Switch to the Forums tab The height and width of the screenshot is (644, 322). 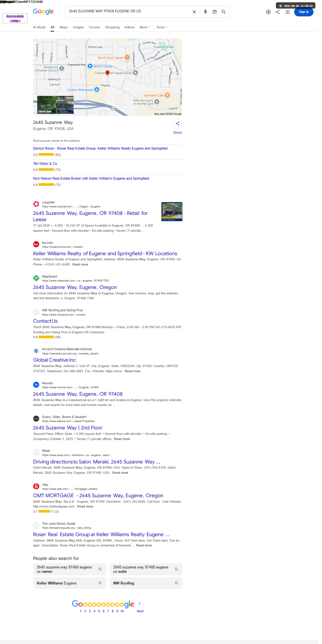(x=95, y=27)
